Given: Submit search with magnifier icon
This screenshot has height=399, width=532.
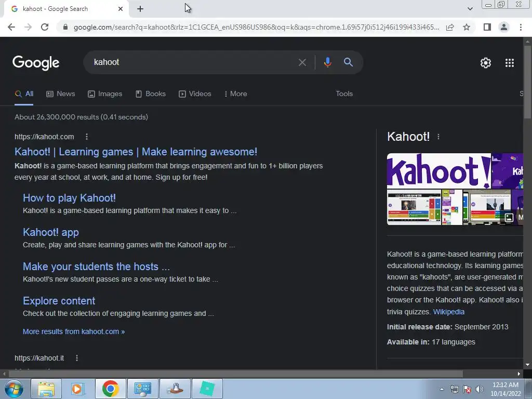Looking at the screenshot, I should 349,62.
